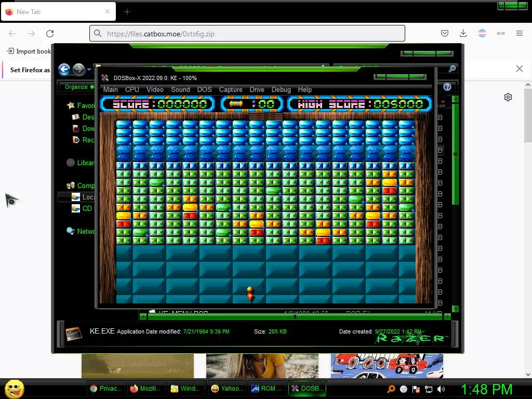
Task: Click the Firefox account avatar icon
Action: tap(482, 33)
